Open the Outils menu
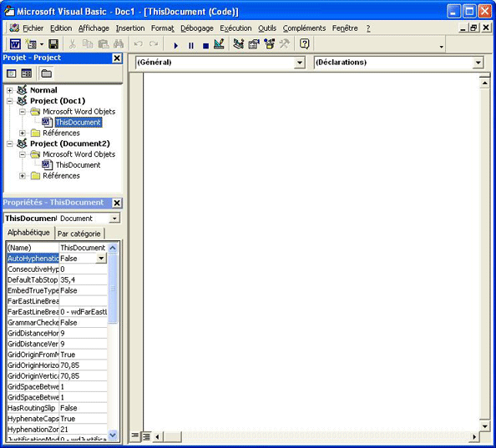 267,28
